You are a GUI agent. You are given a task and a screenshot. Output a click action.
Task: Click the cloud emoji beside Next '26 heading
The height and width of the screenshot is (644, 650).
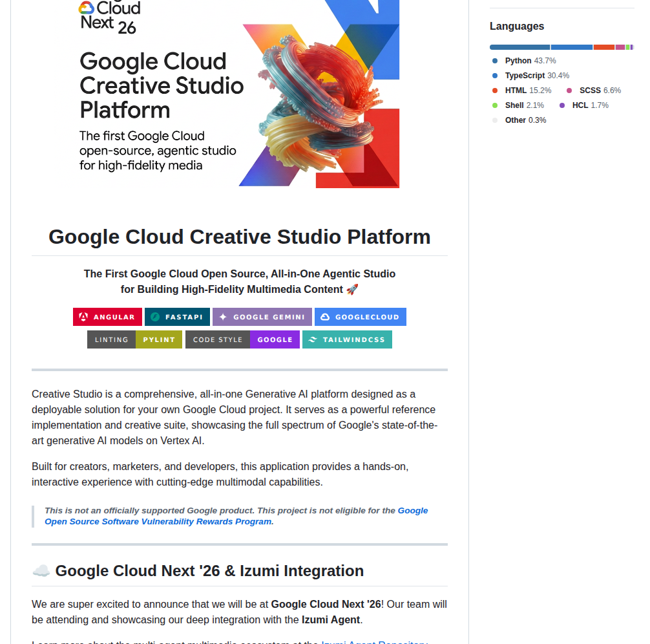click(41, 571)
